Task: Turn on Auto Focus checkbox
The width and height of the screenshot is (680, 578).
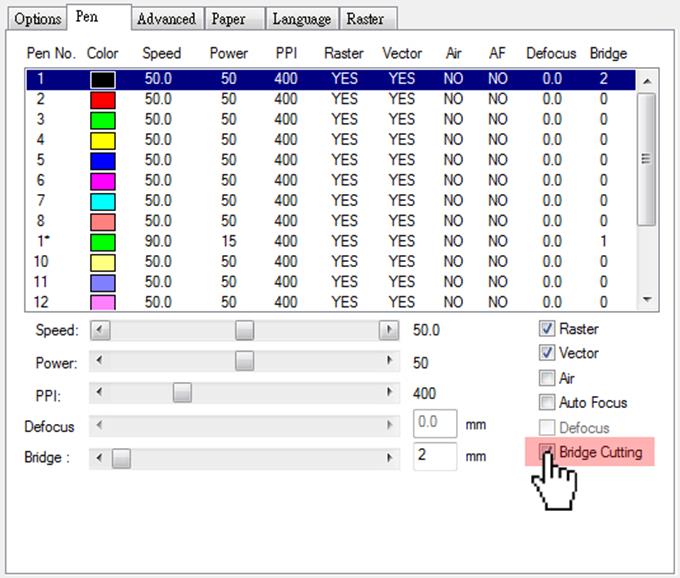Action: [x=546, y=403]
